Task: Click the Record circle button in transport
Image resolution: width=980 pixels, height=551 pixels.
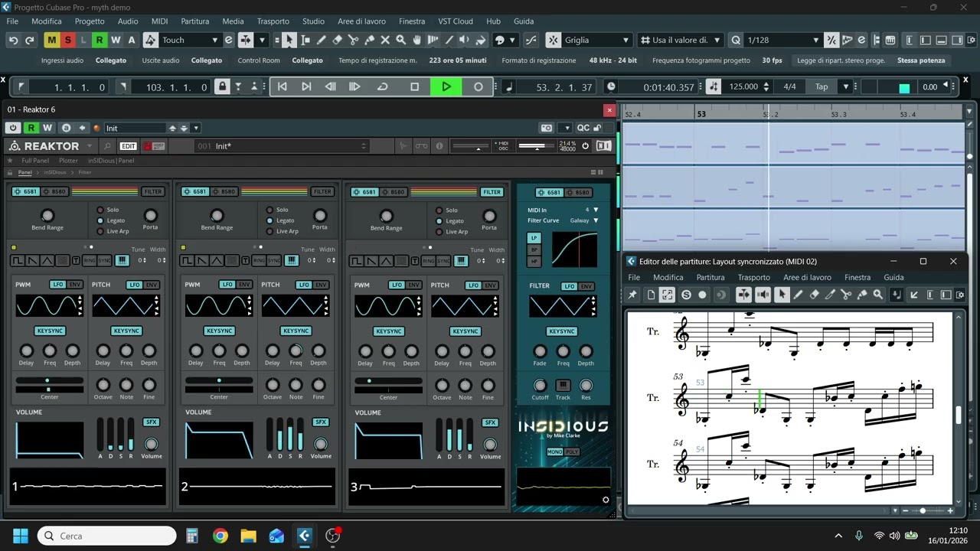Action: point(479,86)
